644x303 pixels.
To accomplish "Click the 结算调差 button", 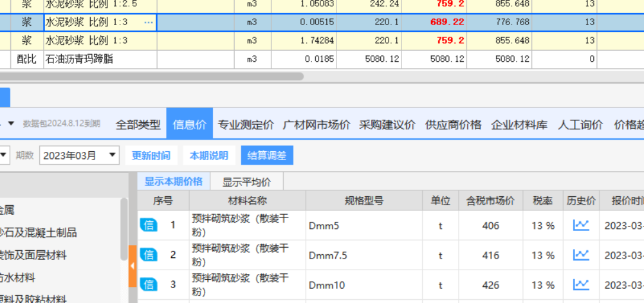I will coord(267,155).
